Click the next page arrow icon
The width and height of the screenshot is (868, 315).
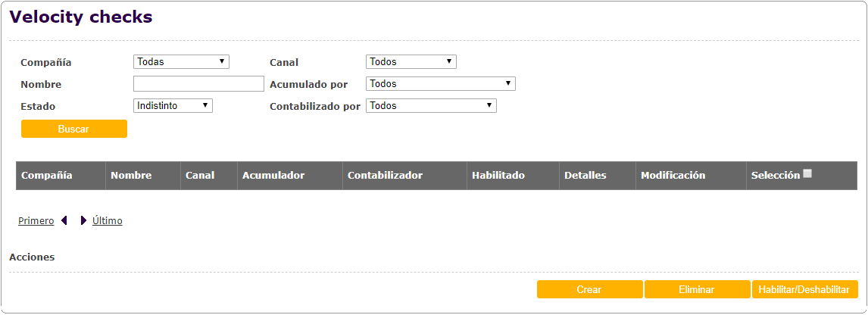tap(83, 221)
